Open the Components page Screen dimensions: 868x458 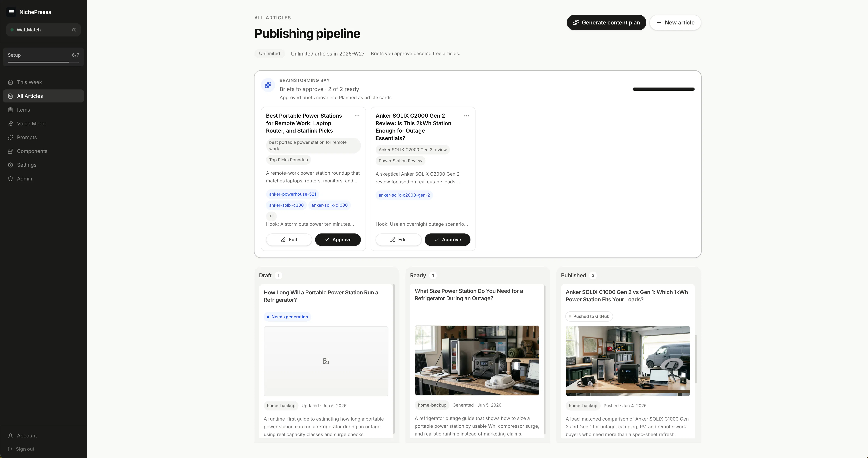coord(43,151)
